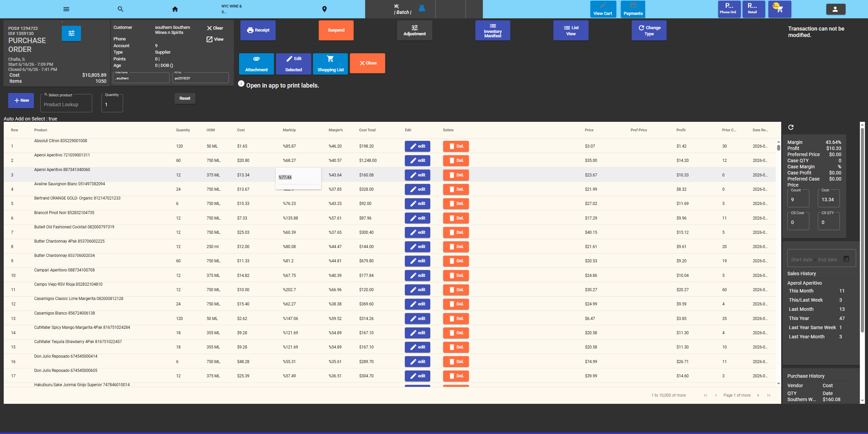The height and width of the screenshot is (434, 868).
Task: Open the hamburger menu icon
Action: click(x=66, y=9)
